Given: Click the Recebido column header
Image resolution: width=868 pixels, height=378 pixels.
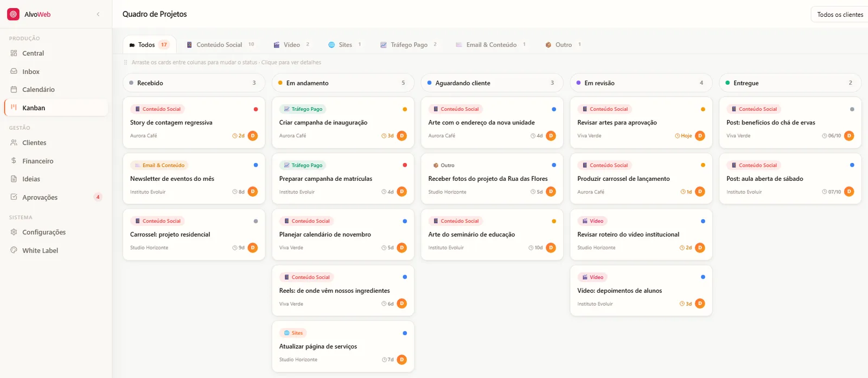Looking at the screenshot, I should pos(194,83).
